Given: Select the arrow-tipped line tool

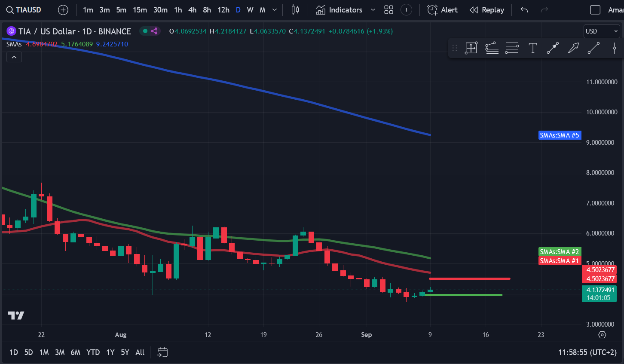Looking at the screenshot, I should tap(553, 48).
